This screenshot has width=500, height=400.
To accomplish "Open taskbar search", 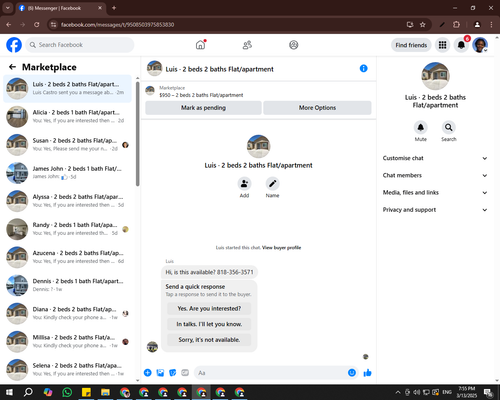I will (28, 392).
